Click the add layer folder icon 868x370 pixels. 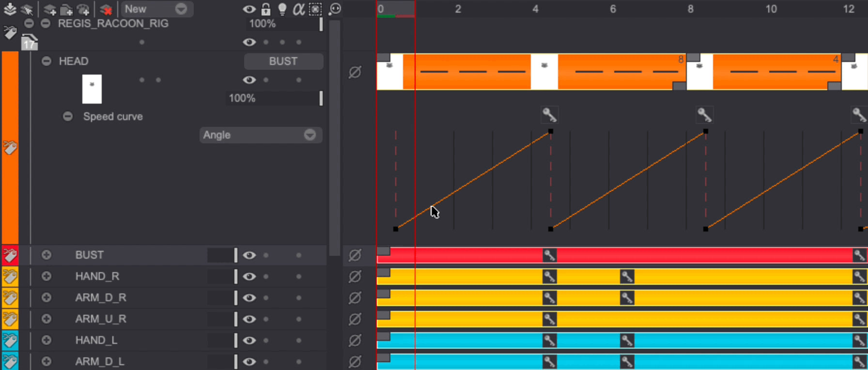[x=66, y=9]
